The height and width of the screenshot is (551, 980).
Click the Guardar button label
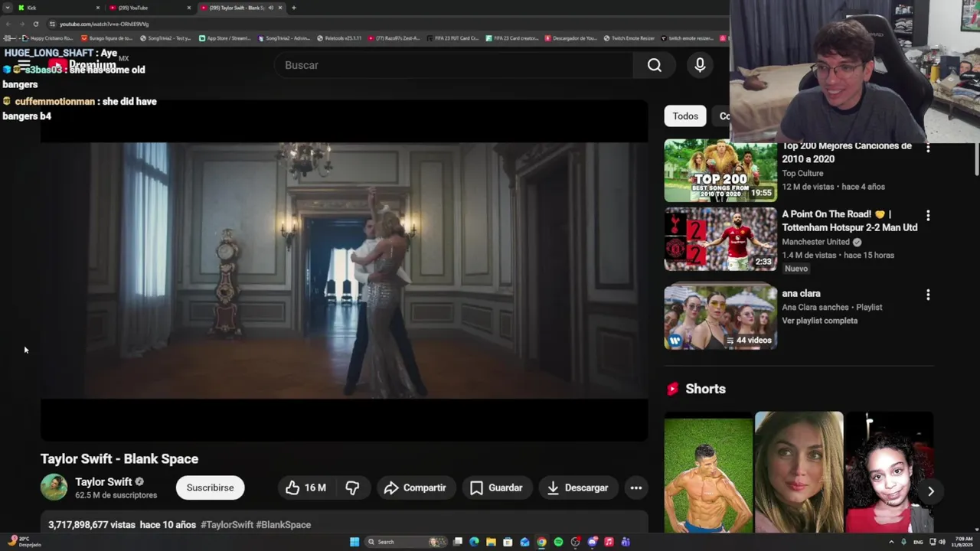505,487
